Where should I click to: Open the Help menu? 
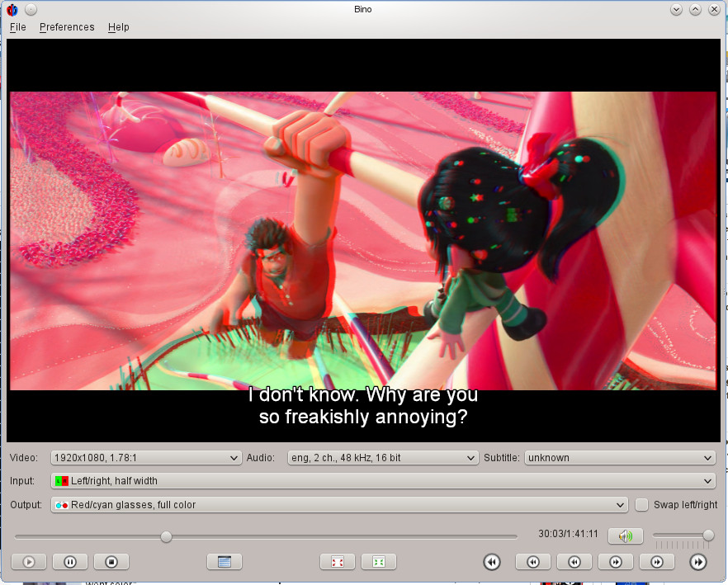coord(118,26)
